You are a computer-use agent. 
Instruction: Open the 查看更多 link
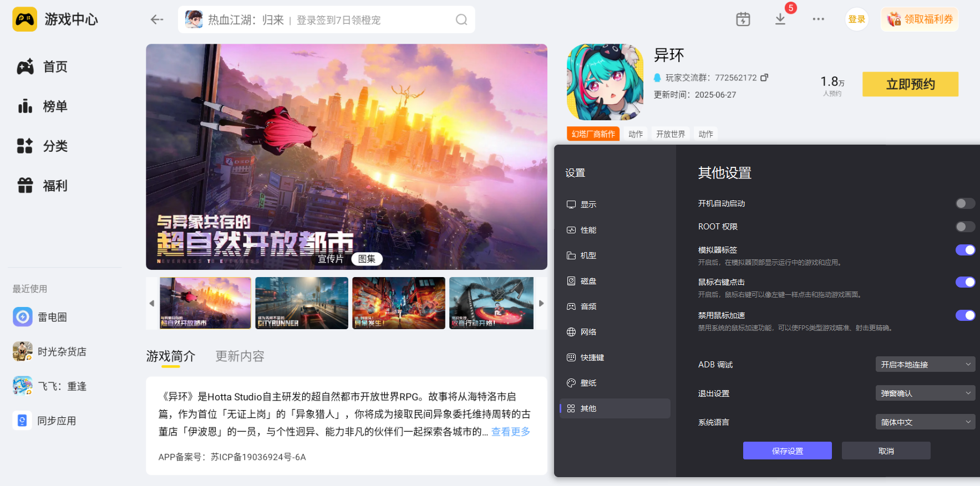[511, 432]
